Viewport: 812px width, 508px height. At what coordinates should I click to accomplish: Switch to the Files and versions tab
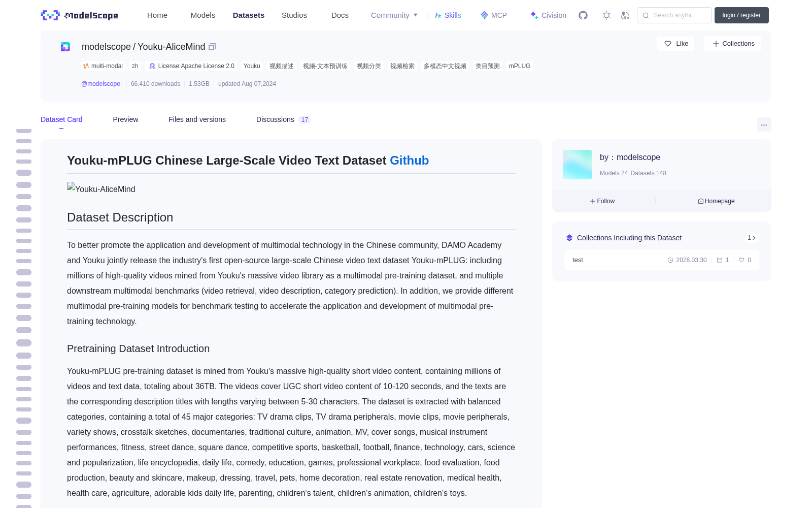(197, 119)
